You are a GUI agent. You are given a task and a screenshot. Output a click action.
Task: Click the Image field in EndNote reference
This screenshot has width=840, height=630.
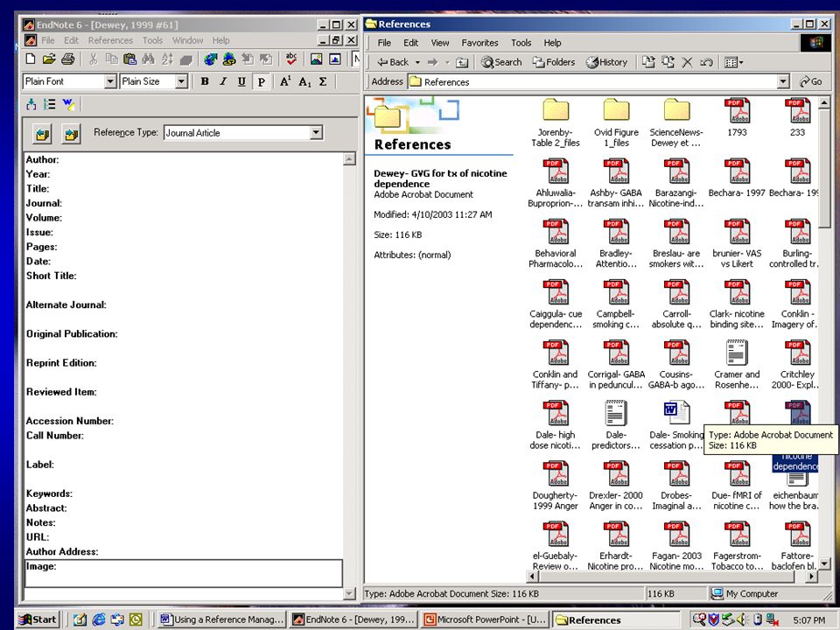click(x=183, y=573)
